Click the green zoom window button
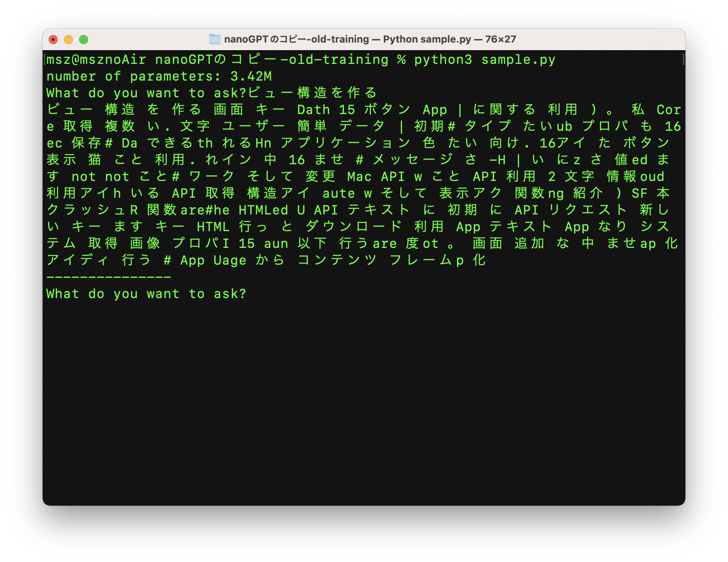 point(84,40)
